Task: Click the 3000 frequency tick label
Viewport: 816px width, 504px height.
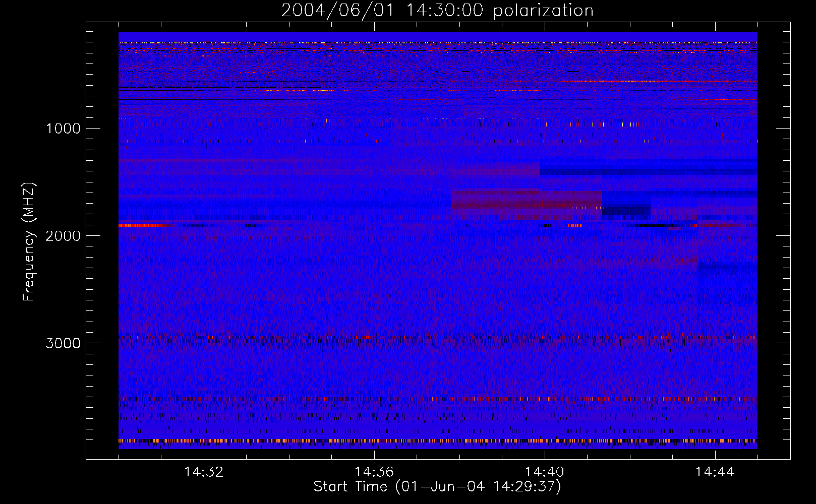Action: 63,343
